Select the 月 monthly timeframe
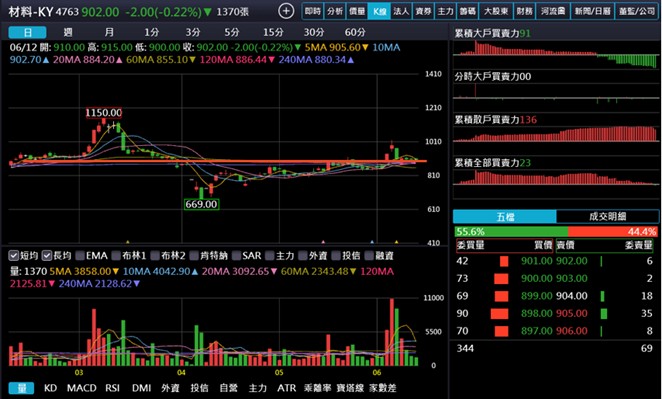662x399 pixels. [109, 32]
